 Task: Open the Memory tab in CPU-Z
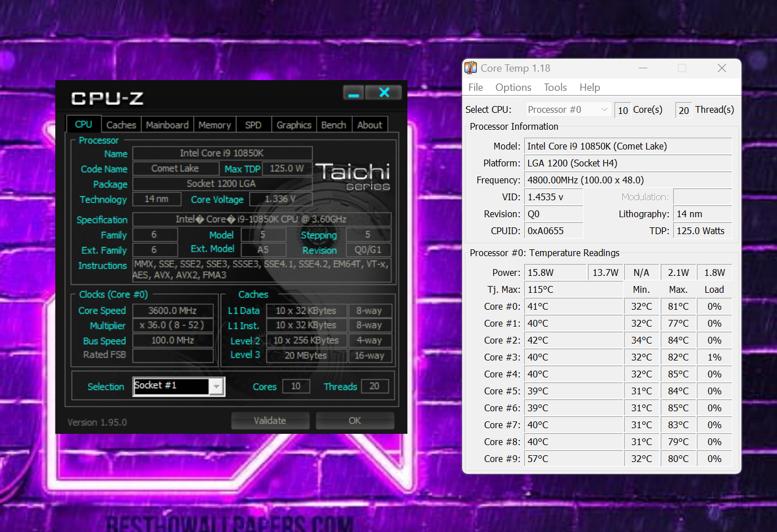(214, 125)
